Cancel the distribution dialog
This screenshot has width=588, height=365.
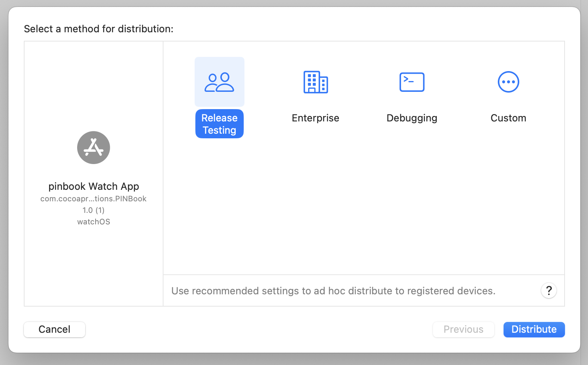click(x=55, y=329)
